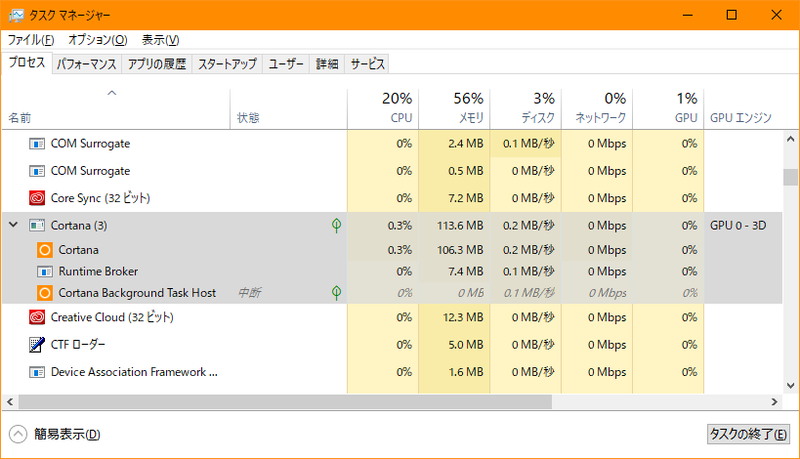Viewport: 800px width, 459px height.
Task: Sort by the 状態 column header
Action: (x=289, y=109)
